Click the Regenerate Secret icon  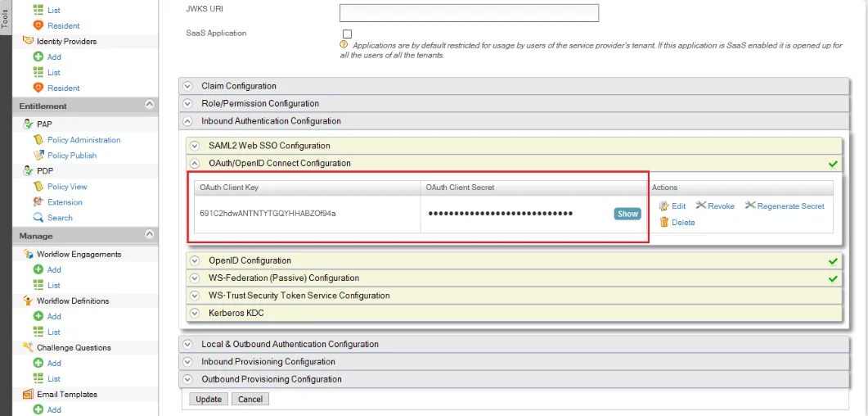(750, 206)
